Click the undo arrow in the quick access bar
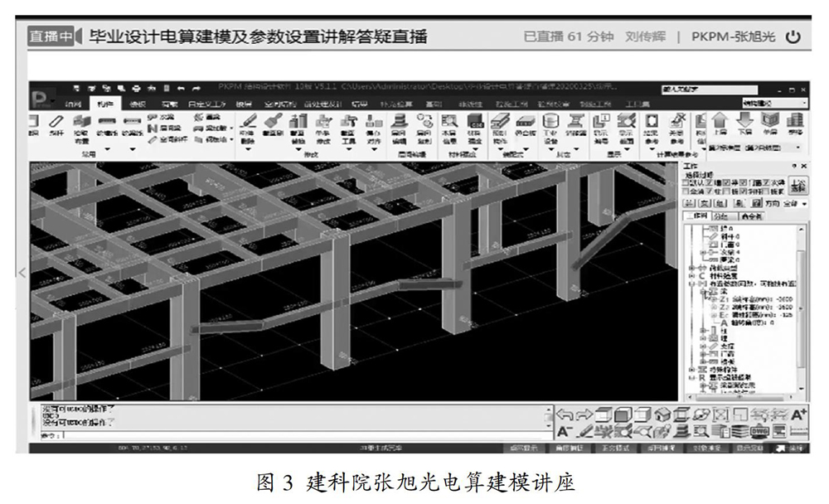The height and width of the screenshot is (504, 829). pos(181,89)
